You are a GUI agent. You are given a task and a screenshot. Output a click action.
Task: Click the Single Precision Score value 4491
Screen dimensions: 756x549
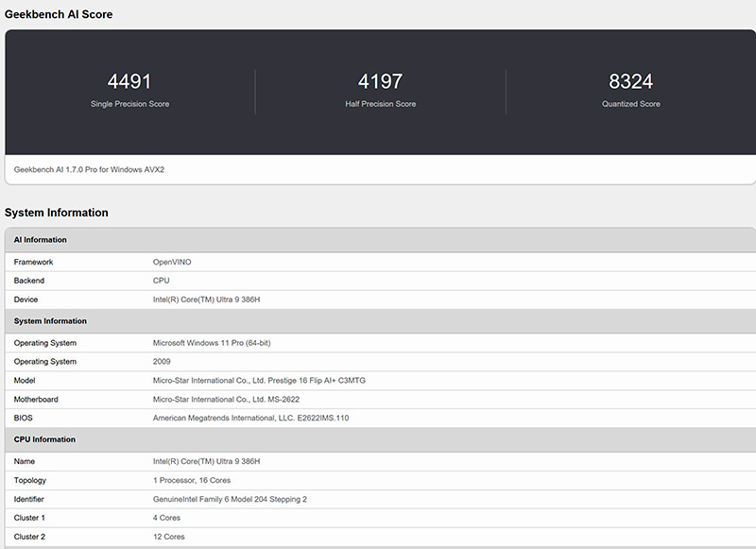129,82
